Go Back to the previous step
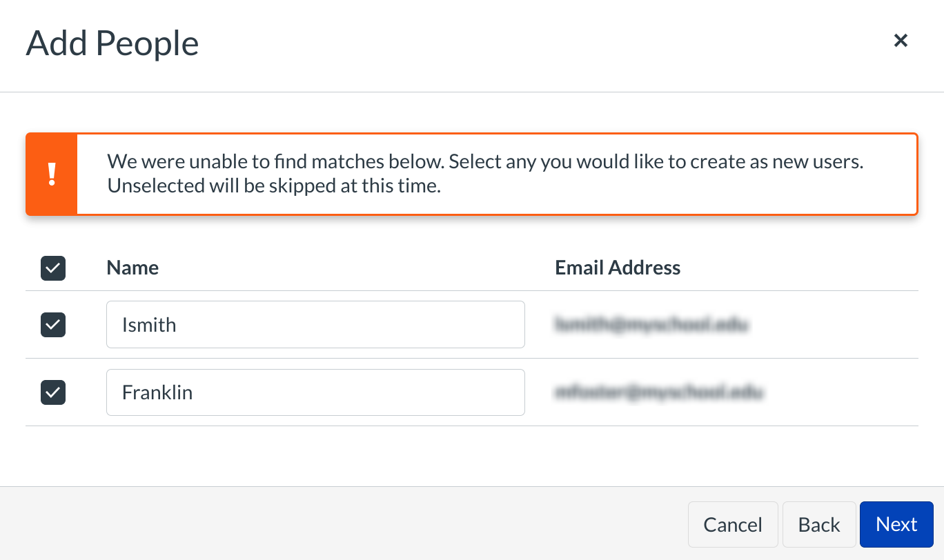 point(819,525)
